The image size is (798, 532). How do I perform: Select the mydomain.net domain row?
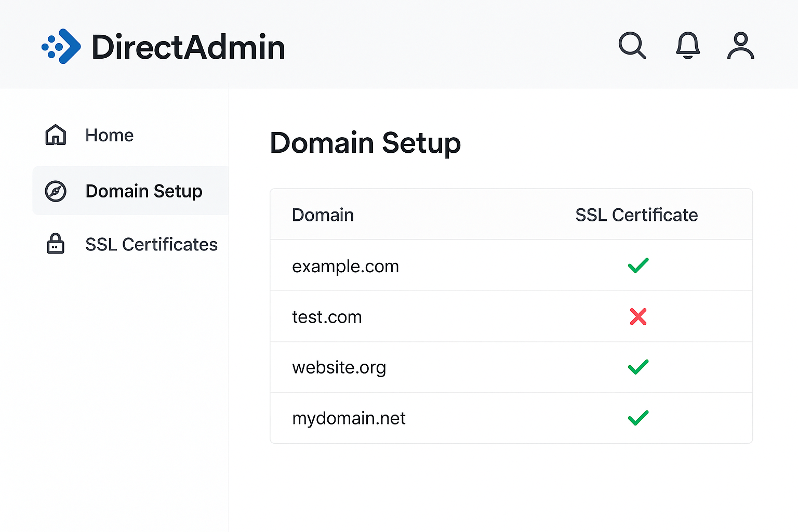349,418
